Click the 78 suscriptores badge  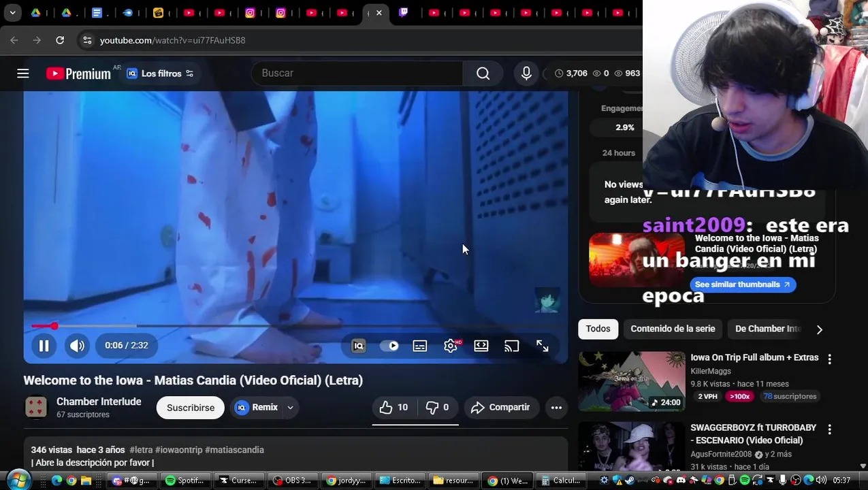tap(790, 396)
